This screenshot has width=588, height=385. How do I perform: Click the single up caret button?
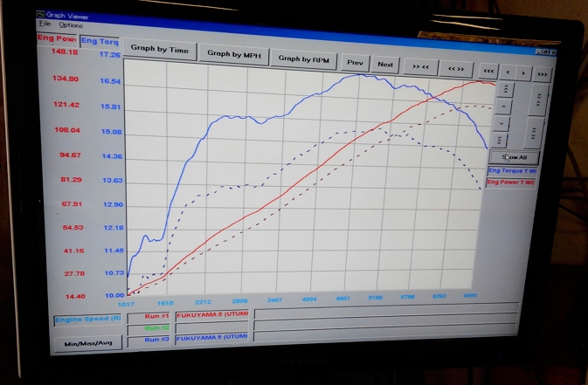pyautogui.click(x=502, y=106)
